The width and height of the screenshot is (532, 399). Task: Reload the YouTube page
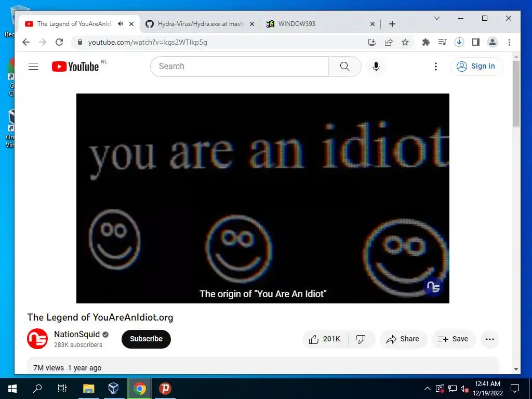59,42
